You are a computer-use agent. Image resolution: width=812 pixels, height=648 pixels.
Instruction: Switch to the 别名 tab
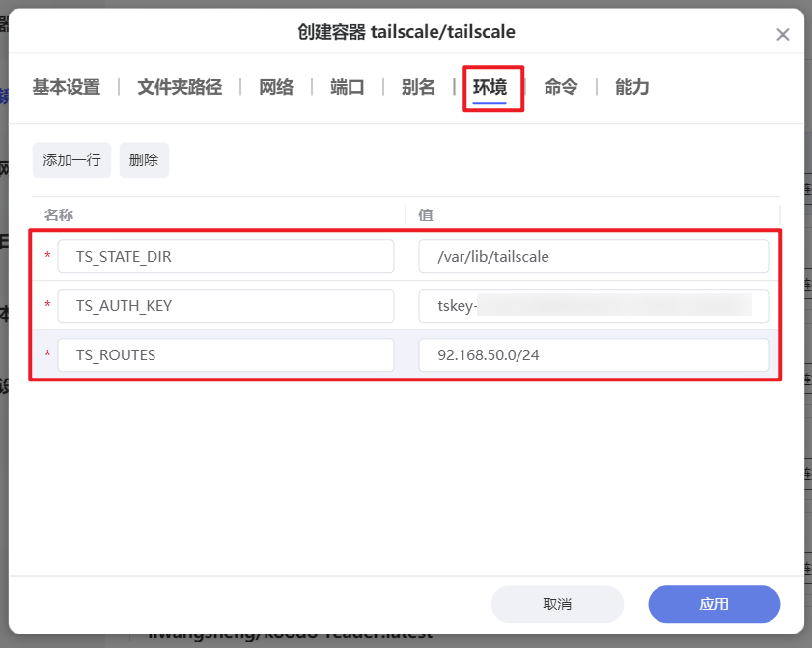pos(417,87)
